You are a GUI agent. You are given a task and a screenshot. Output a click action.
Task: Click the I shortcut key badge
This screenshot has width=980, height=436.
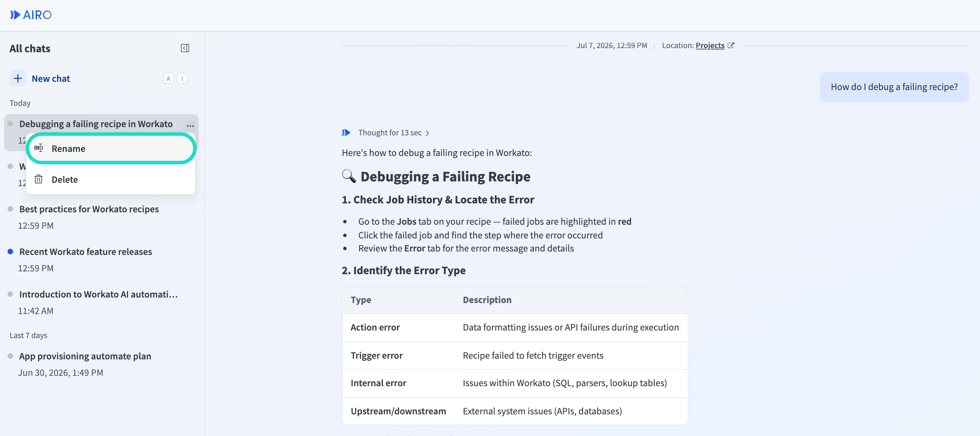(182, 79)
